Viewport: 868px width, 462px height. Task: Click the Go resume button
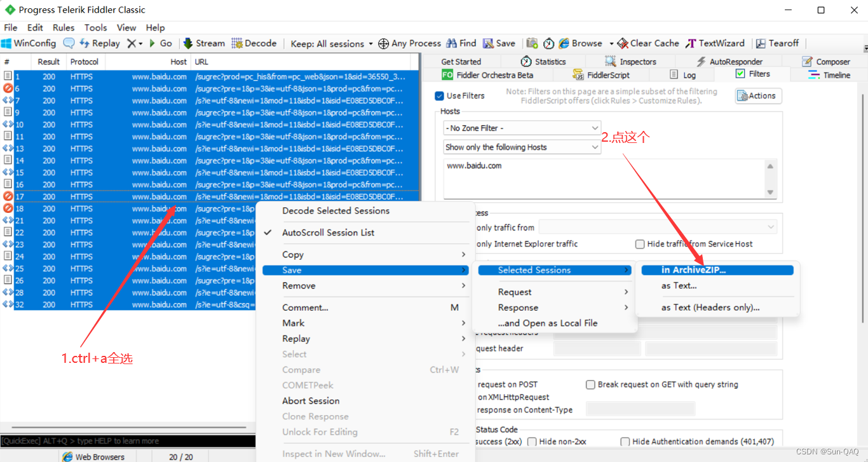point(161,43)
